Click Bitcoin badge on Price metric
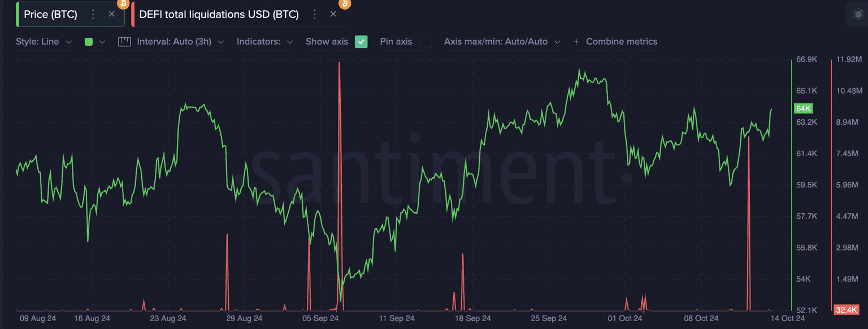The height and width of the screenshot is (329, 868). 123,4
